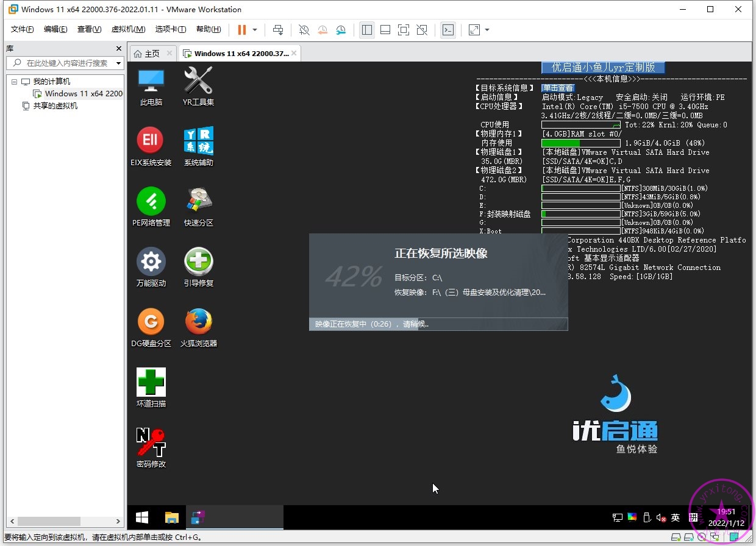Click Send Ctrl+Alt+Del toolbar icon
The width and height of the screenshot is (756, 546).
coord(278,29)
